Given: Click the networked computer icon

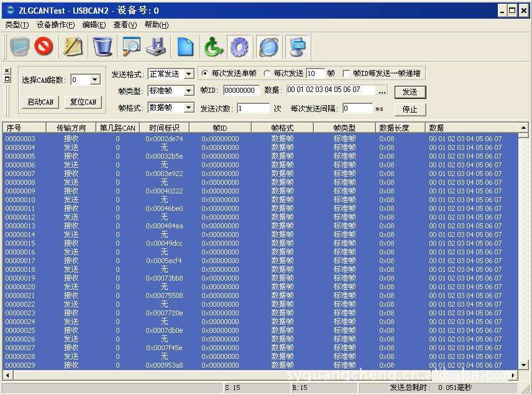Looking at the screenshot, I should click(298, 46).
